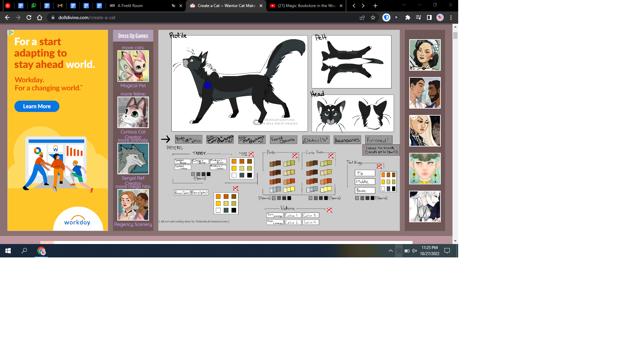Clear the Tail Rings red X
The image size is (644, 362).
click(x=379, y=167)
